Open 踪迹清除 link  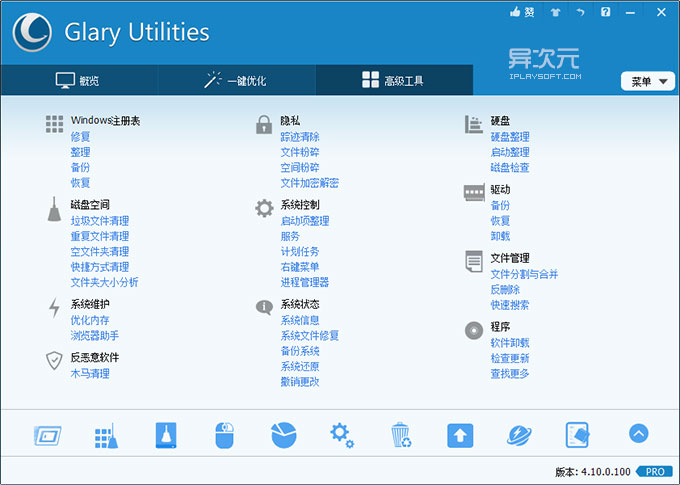click(300, 137)
